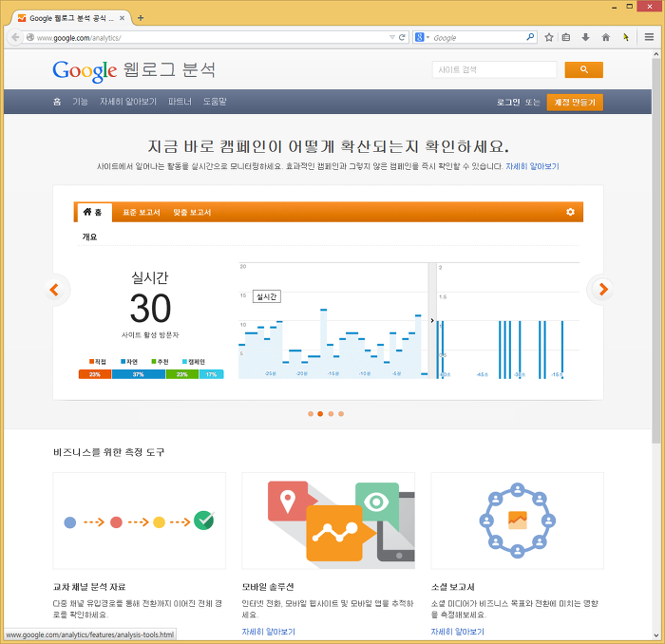
Task: Open the Firefox hamburger menu
Action: coord(649,37)
